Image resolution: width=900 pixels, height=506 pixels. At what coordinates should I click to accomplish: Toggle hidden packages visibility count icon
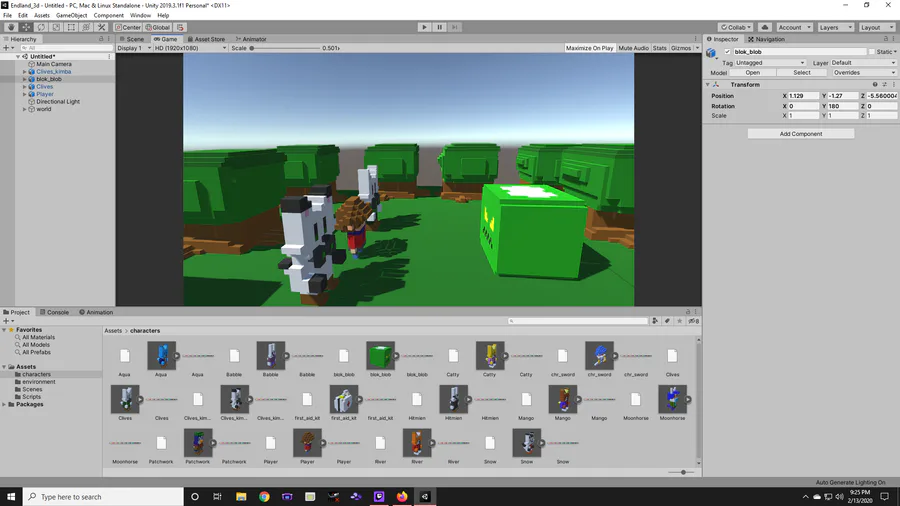[693, 321]
